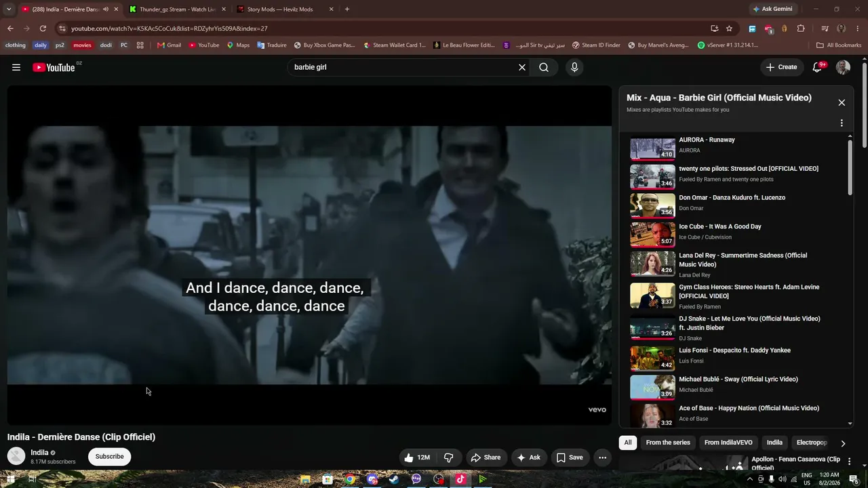Viewport: 868px width, 488px height.
Task: Open Steam from the taskbar
Action: (394, 479)
